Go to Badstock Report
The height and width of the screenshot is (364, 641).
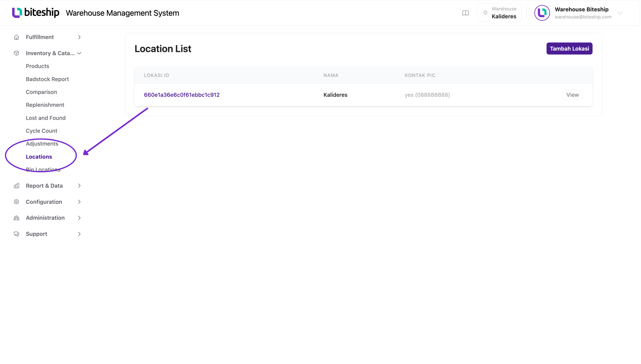(47, 79)
